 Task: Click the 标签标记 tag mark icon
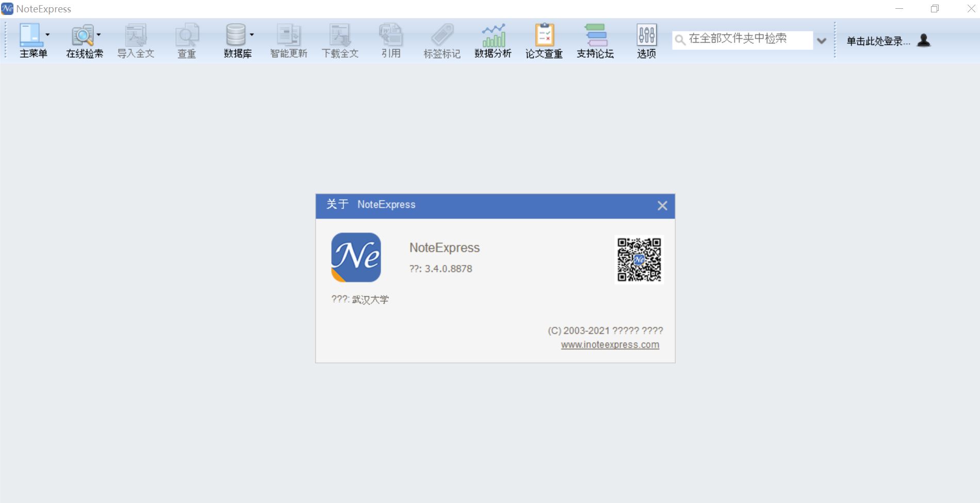pos(442,35)
